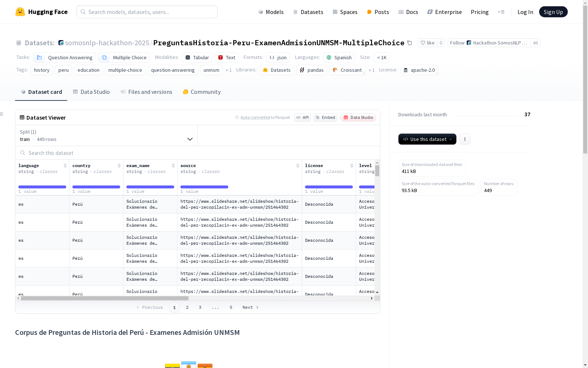Open Enterprise in the top navigation
The height and width of the screenshot is (368, 588).
pyautogui.click(x=444, y=12)
